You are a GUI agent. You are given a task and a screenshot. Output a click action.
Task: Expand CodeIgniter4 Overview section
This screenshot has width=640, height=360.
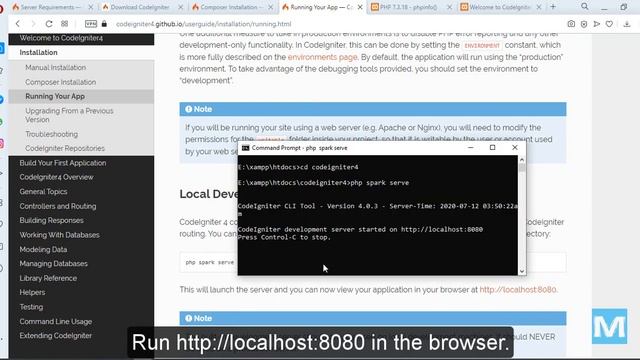56,177
